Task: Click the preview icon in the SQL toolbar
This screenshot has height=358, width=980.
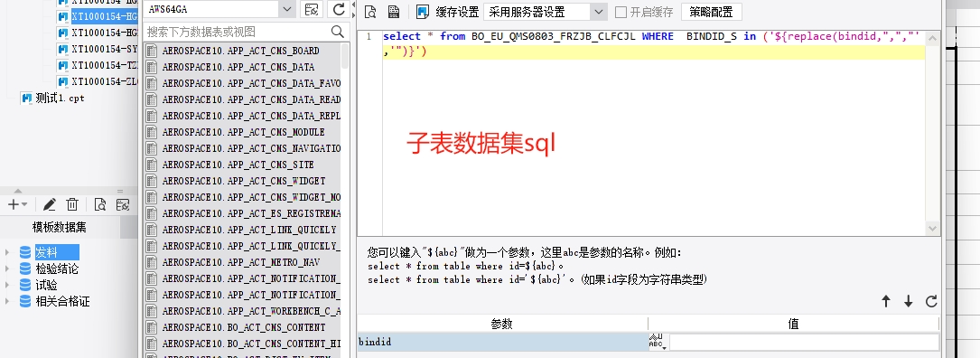Action: 370,11
